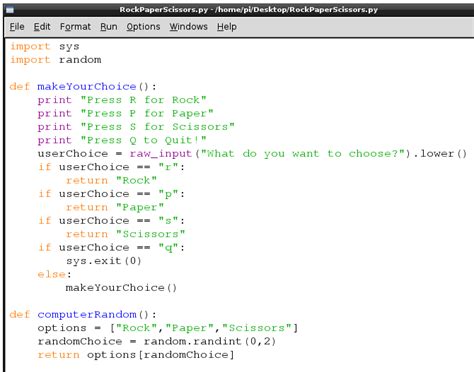Click the line 'if userChoice == "q":'
Viewport: 474px width, 372px height.
coord(111,248)
